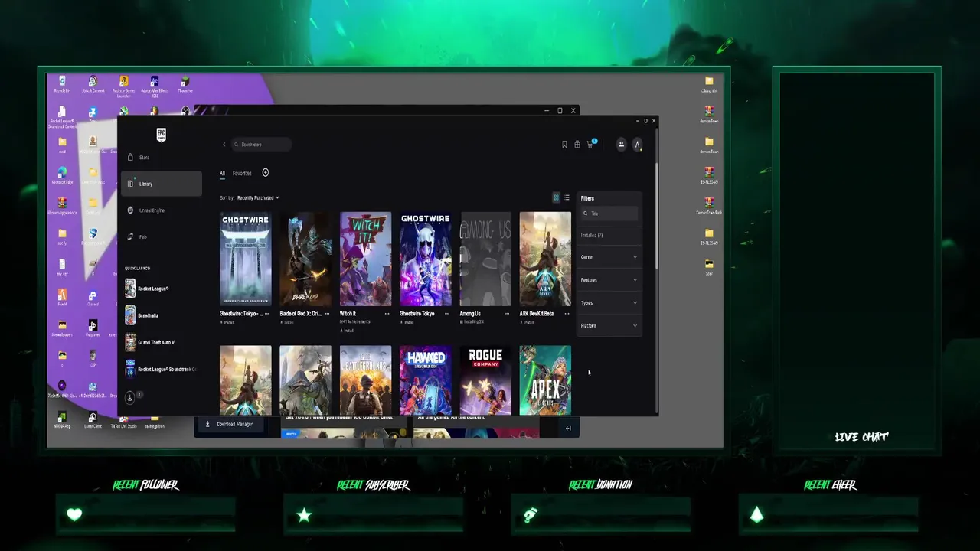Viewport: 980px width, 551px height.
Task: Open more options for ARK DevKit Beta
Action: tap(567, 314)
